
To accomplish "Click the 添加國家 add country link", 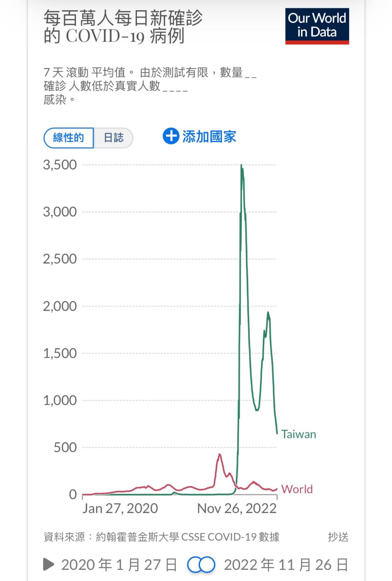I will coord(209,137).
